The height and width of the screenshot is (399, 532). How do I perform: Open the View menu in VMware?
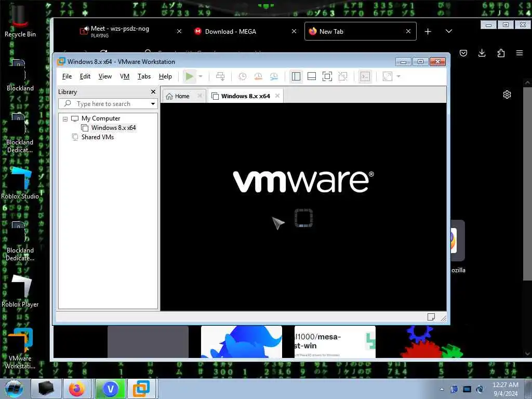pyautogui.click(x=105, y=76)
